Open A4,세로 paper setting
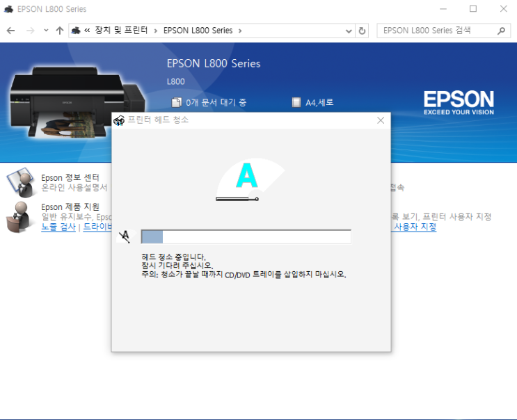The image size is (517, 420). point(319,102)
